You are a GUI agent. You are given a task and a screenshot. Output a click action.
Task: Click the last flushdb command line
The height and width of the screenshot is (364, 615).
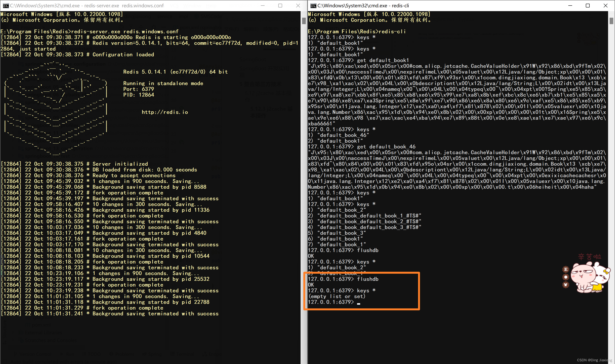pyautogui.click(x=343, y=279)
